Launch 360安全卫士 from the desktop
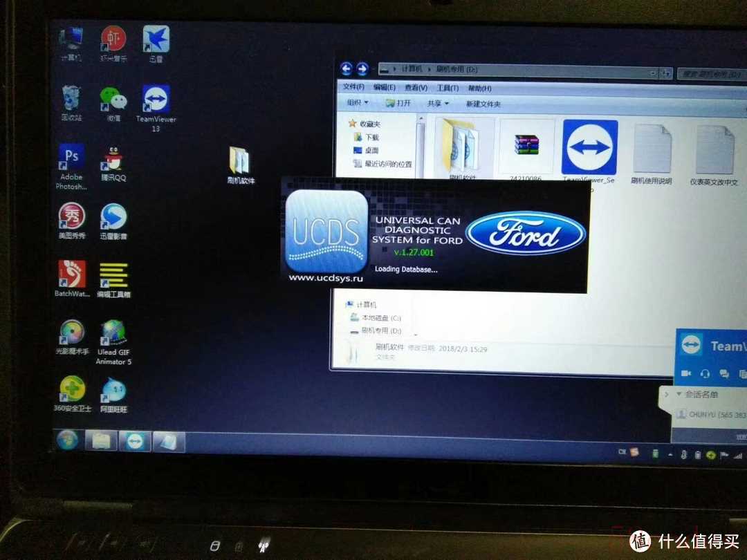Viewport: 747px width, 560px height. click(x=72, y=393)
